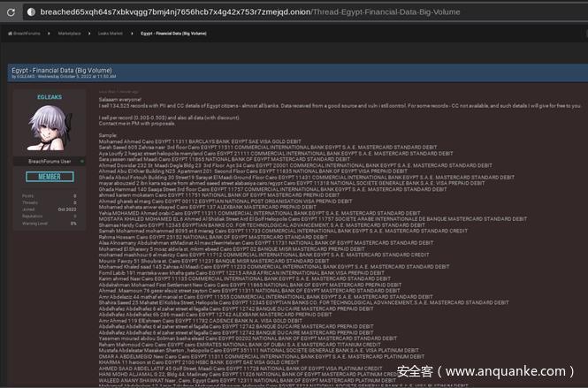Select the ARAB AFRICAN INTERNATIONAL BANK row
588x388 pixels.
[241, 273]
